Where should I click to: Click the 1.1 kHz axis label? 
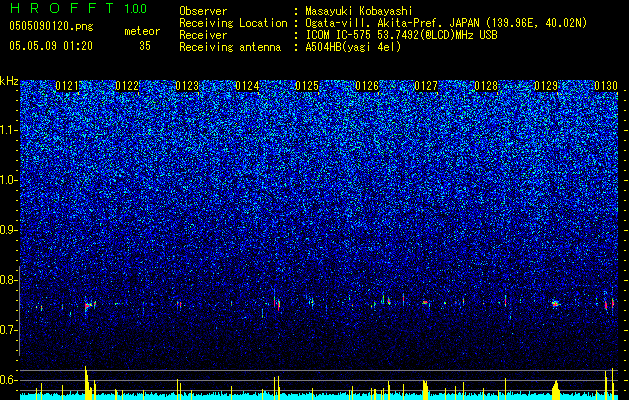[x=9, y=130]
